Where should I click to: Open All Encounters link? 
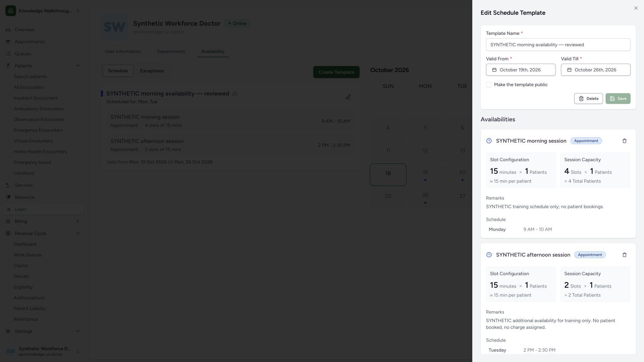pos(29,87)
